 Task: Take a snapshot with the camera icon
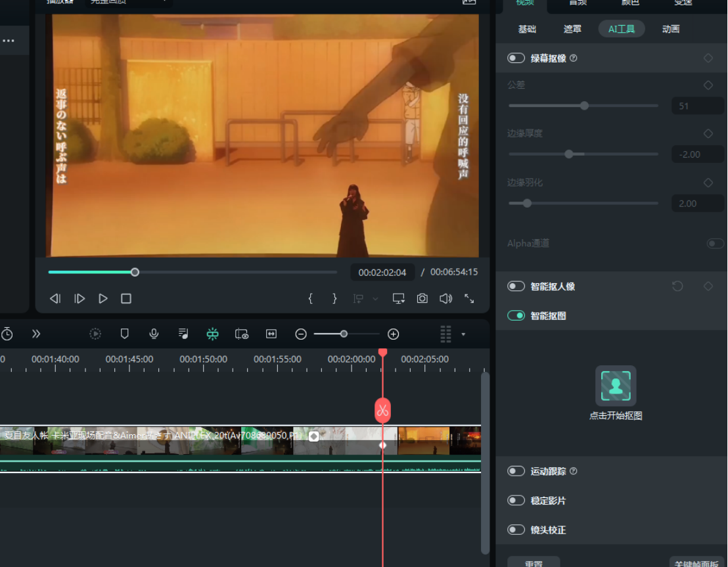click(422, 298)
